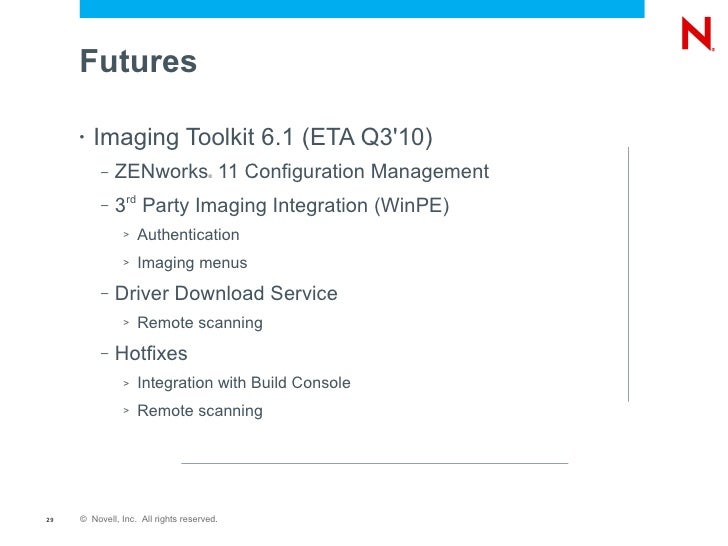This screenshot has height=546, width=728.
Task: Click the red Novell N logo
Action: (698, 33)
